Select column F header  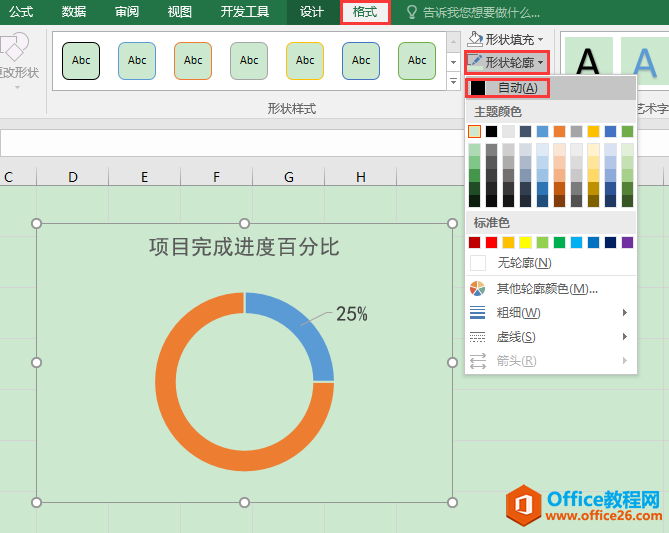point(216,177)
